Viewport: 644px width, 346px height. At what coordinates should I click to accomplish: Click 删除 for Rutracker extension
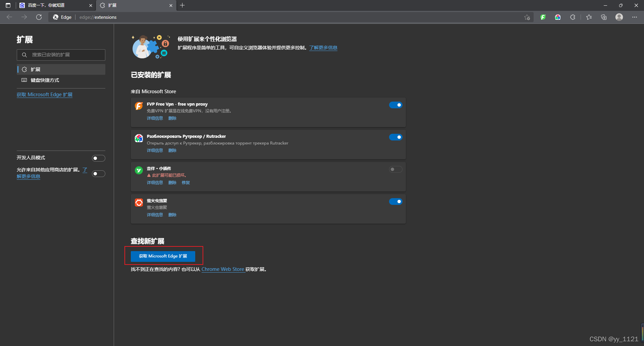pyautogui.click(x=172, y=150)
